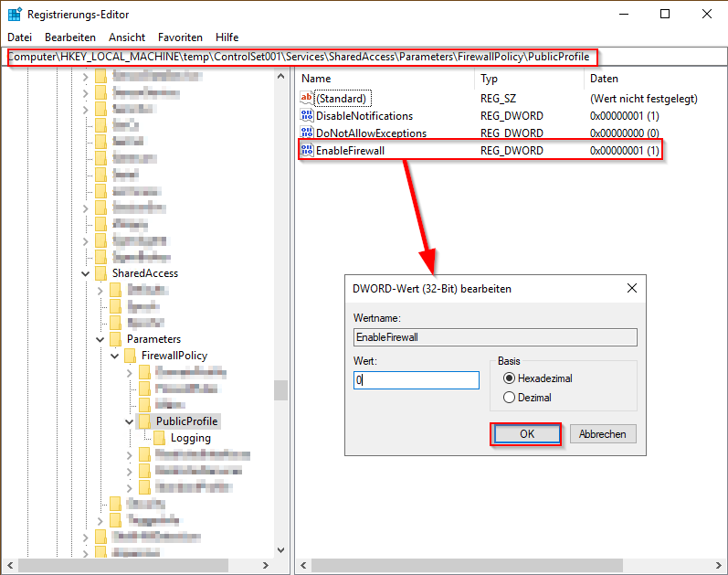Open the Hilfe menu
This screenshot has height=575, width=728.
coord(227,37)
